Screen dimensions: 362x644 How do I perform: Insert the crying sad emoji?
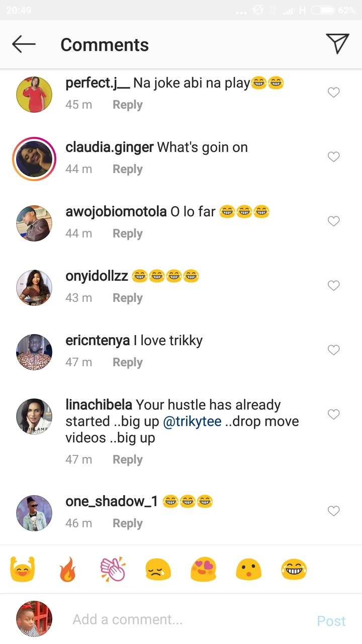(158, 570)
